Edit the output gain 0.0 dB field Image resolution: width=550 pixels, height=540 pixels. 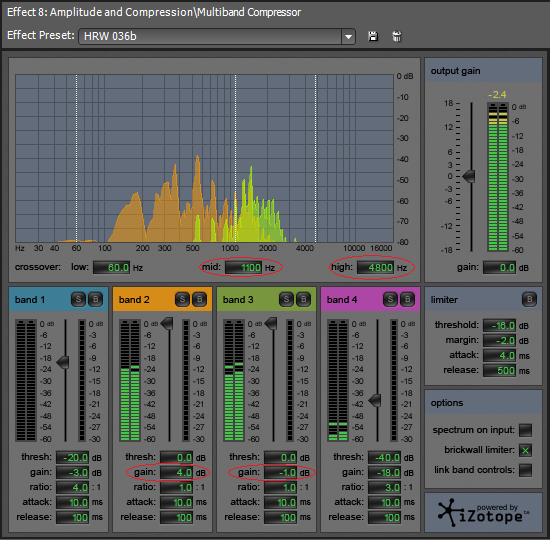pos(499,268)
